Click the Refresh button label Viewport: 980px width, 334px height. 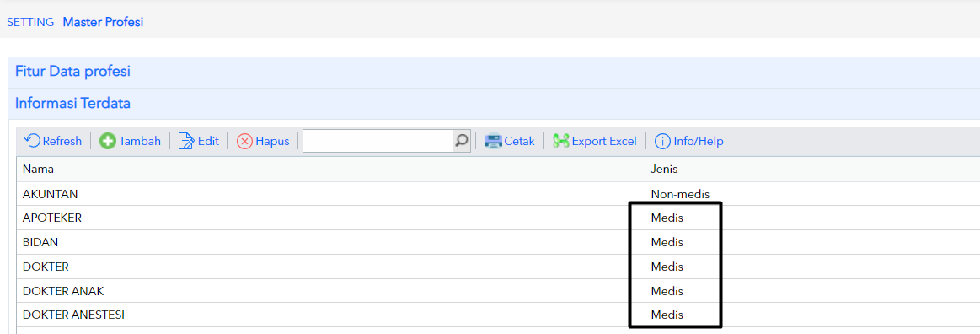click(x=62, y=142)
